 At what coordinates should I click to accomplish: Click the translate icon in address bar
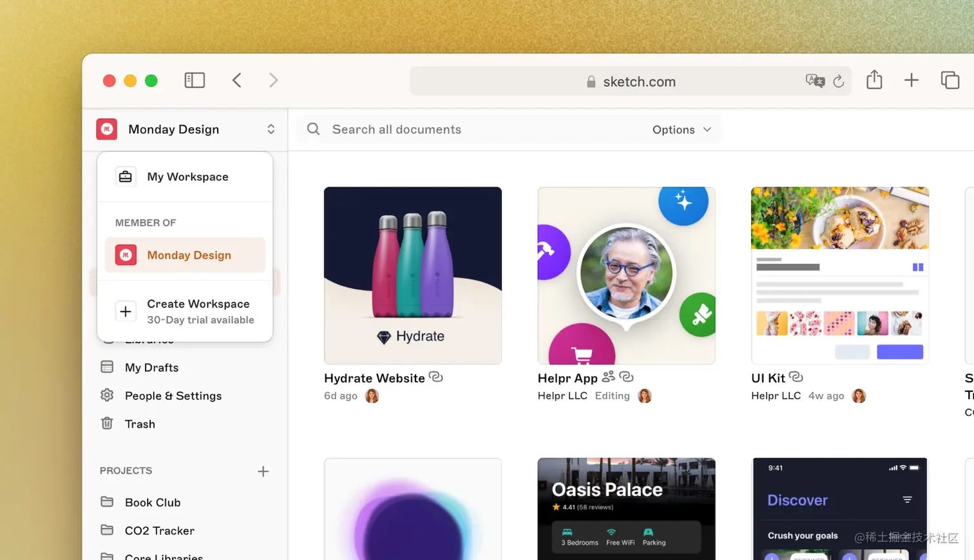click(x=815, y=81)
